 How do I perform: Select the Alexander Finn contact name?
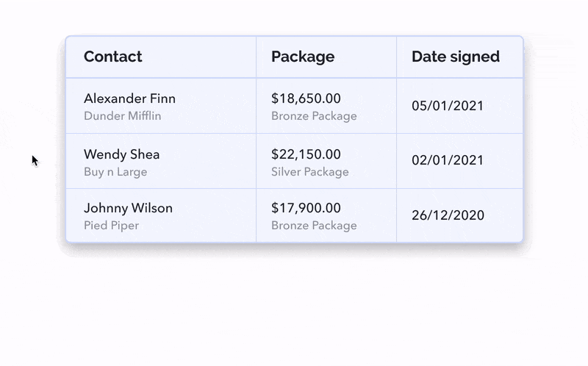129,98
